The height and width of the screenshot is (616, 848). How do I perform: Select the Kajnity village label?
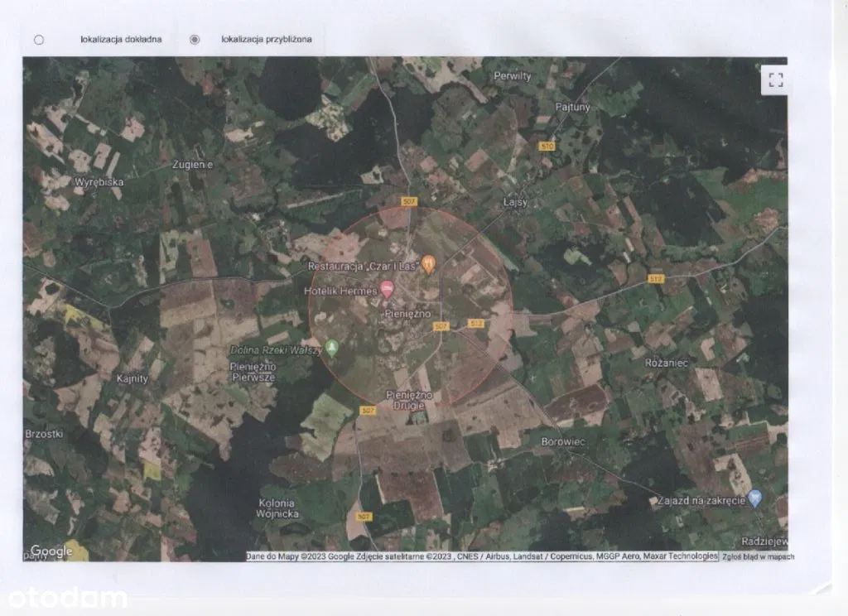[132, 378]
